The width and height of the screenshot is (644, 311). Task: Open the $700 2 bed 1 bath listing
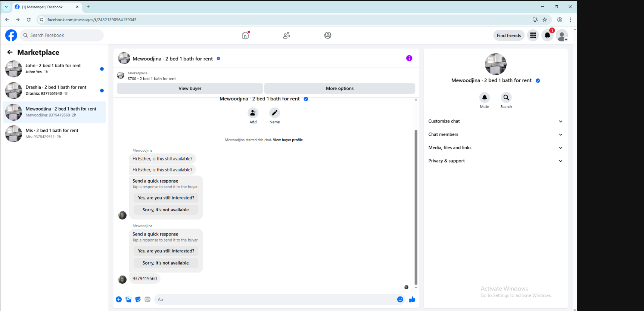point(152,79)
